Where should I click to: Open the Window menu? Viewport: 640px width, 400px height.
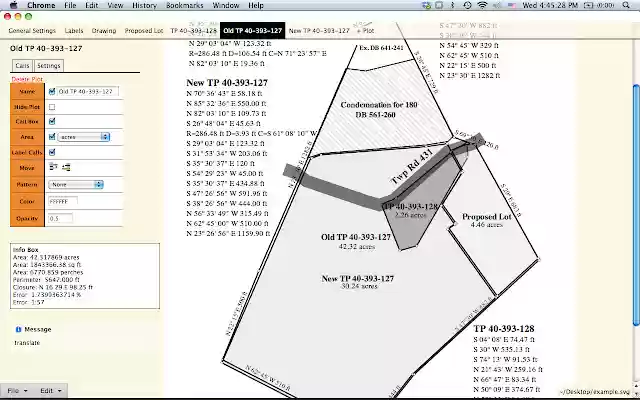pos(226,5)
